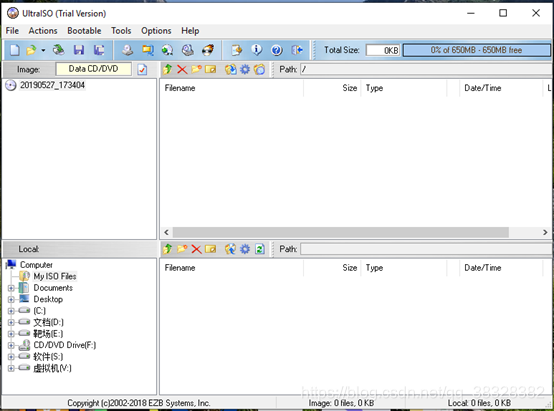The width and height of the screenshot is (554, 411).
Task: Click the New blank image icon
Action: coord(14,50)
